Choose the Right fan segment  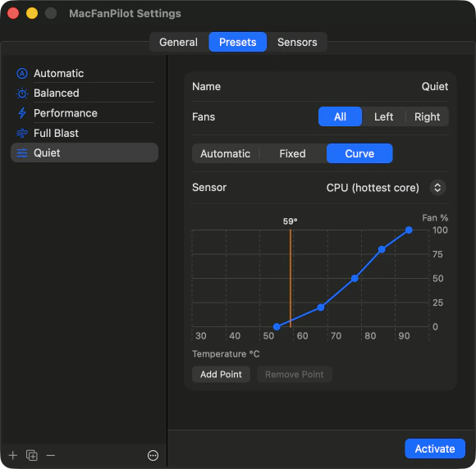[427, 116]
